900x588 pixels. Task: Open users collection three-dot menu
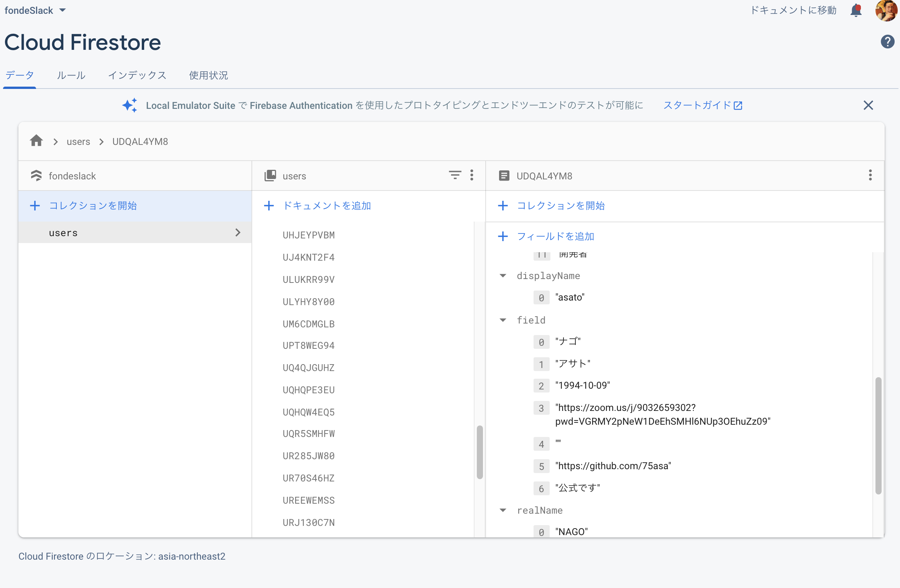pos(472,175)
